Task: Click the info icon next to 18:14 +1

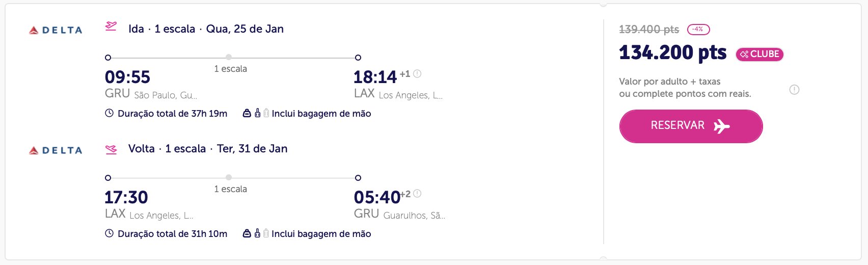Action: 417,73
